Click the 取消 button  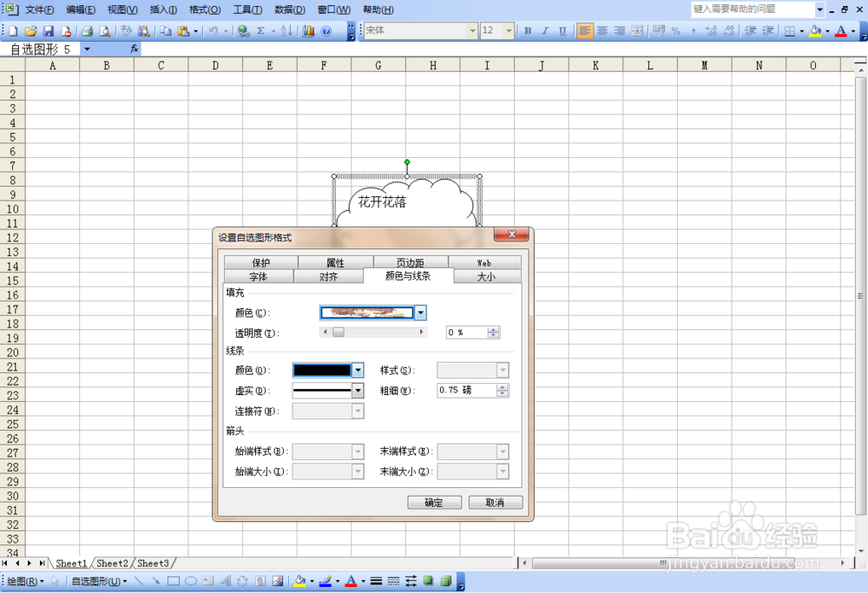pyautogui.click(x=496, y=502)
